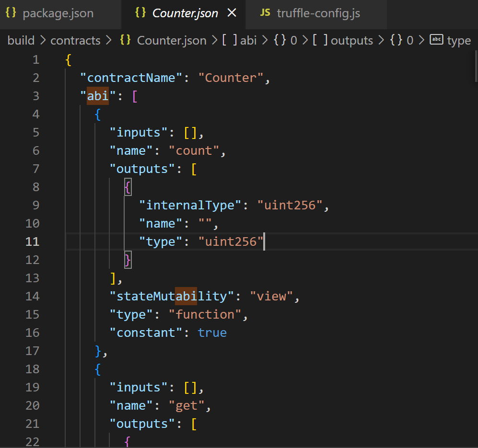The image size is (478, 448).
Task: Select the abi breadcrumb segment
Action: [248, 40]
